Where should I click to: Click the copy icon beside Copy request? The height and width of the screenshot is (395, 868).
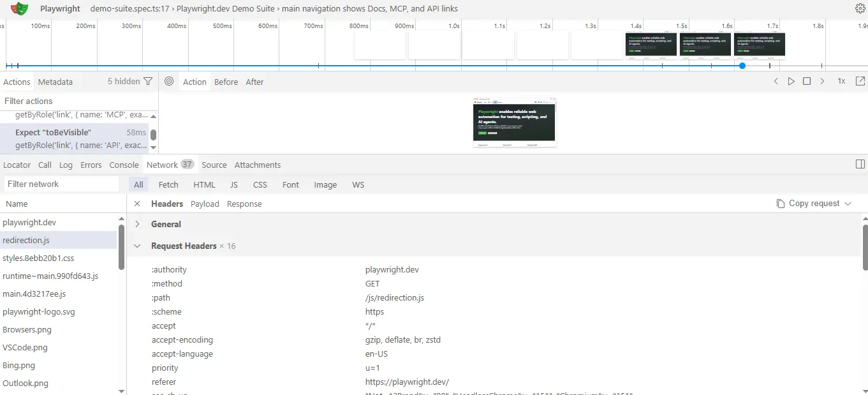(x=781, y=204)
